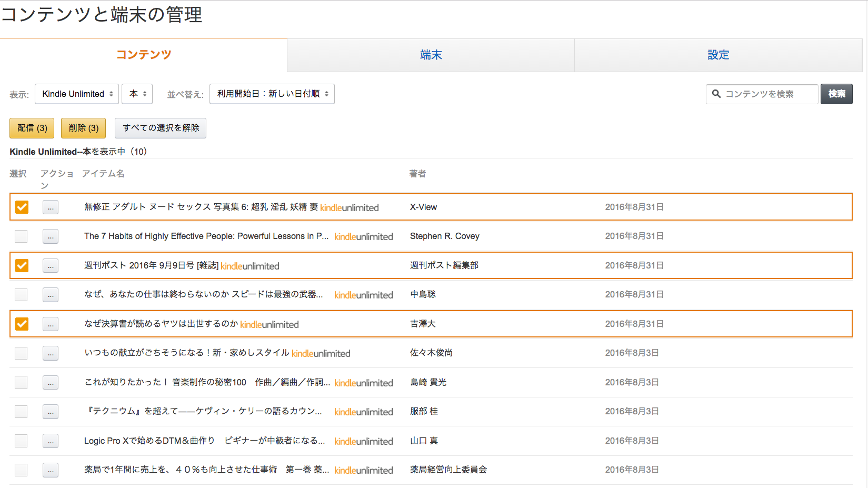The height and width of the screenshot is (488, 868).
Task: Click the author name 山口 真
Action: pos(424,441)
